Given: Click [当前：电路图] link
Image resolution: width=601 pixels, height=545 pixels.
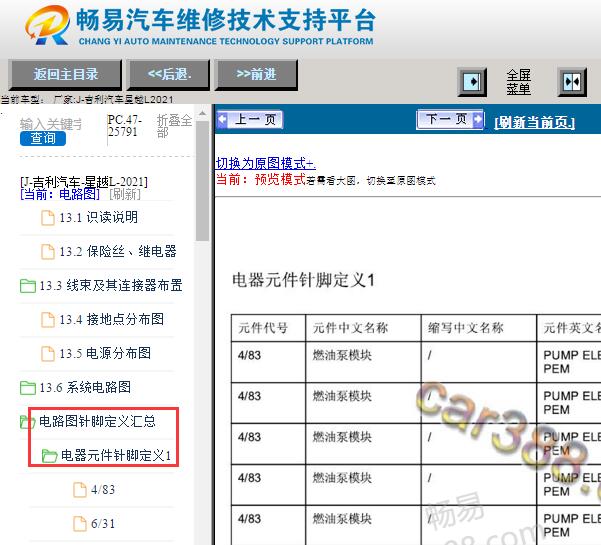Looking at the screenshot, I should [60, 194].
